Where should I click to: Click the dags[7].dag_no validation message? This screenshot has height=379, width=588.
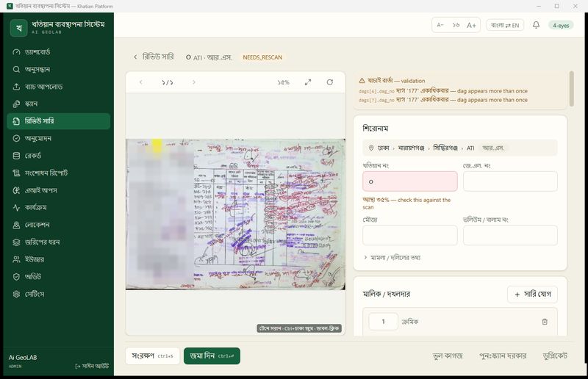click(x=443, y=100)
